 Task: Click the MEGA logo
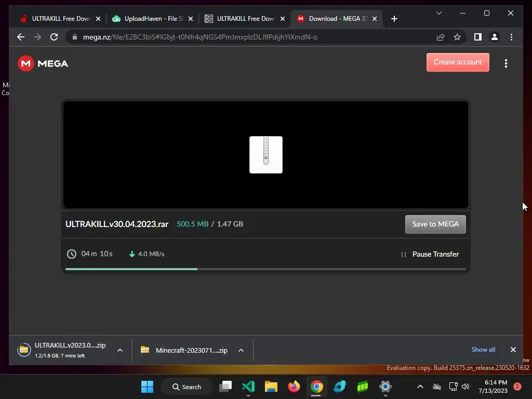[x=43, y=63]
